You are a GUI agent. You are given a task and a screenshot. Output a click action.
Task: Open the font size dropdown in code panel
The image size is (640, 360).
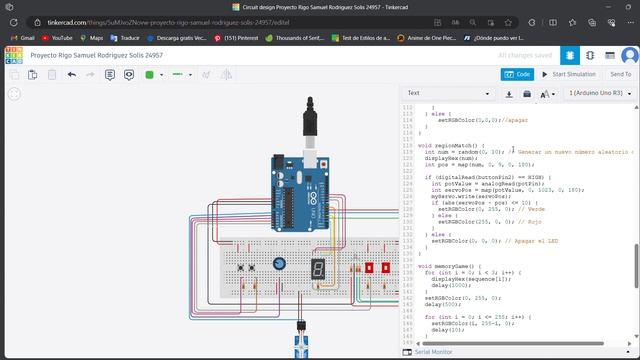[x=547, y=94]
